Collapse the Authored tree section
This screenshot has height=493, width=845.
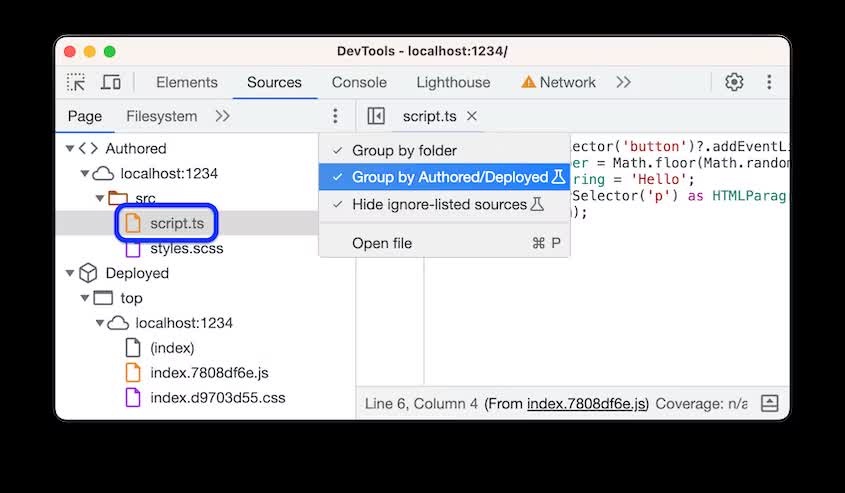click(69, 148)
